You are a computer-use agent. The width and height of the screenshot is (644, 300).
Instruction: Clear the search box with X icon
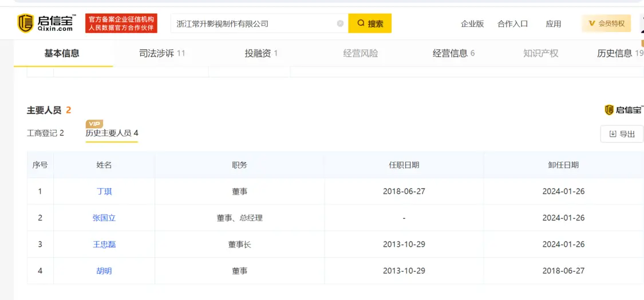click(340, 23)
